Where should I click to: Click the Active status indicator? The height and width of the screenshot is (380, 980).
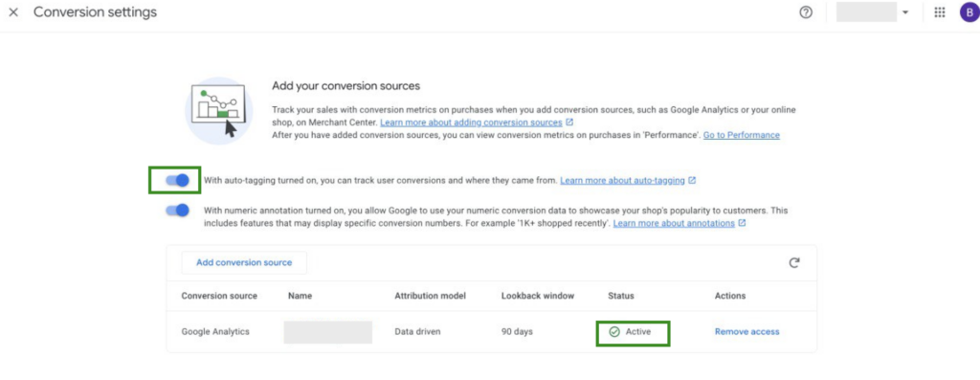(630, 332)
